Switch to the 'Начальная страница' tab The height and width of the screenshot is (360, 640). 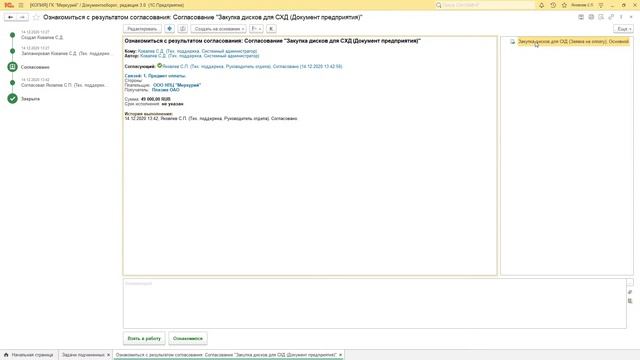(x=29, y=355)
